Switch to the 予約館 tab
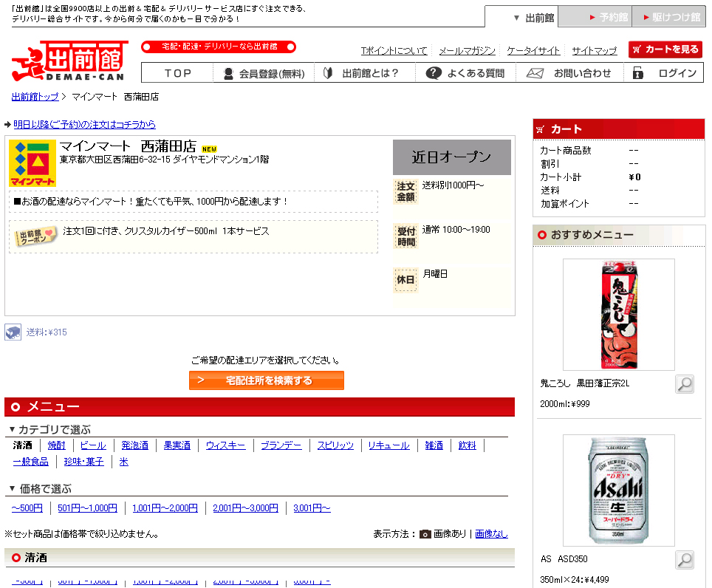712x588 pixels. pyautogui.click(x=595, y=17)
